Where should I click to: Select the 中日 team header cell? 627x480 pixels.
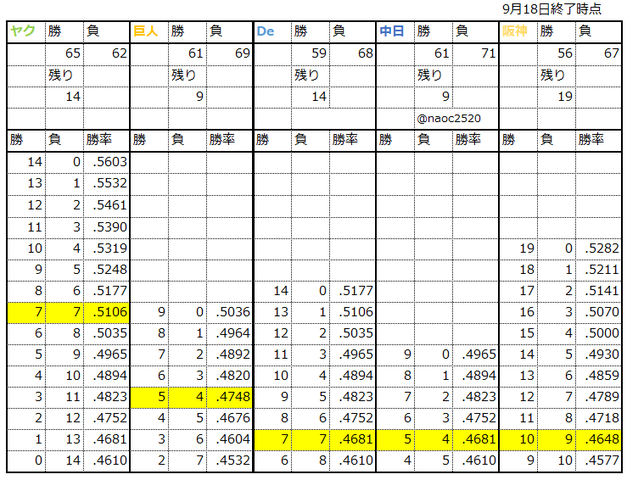395,31
